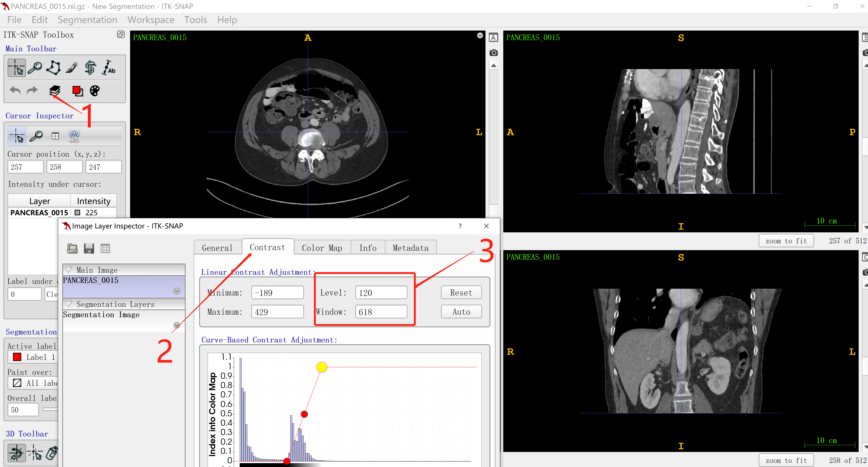The height and width of the screenshot is (467, 868).
Task: Click the yellow curve control point
Action: point(321,367)
